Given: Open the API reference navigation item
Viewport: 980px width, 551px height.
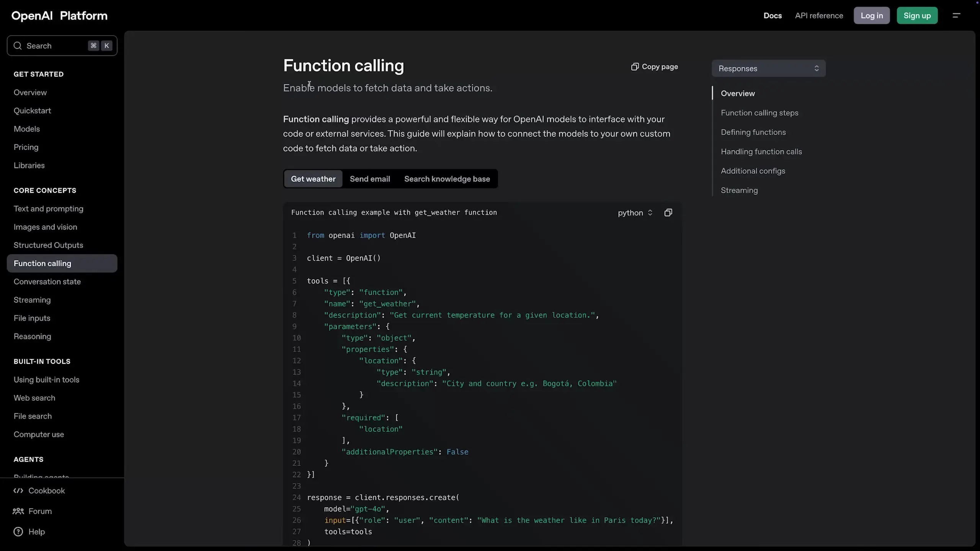Looking at the screenshot, I should tap(819, 16).
